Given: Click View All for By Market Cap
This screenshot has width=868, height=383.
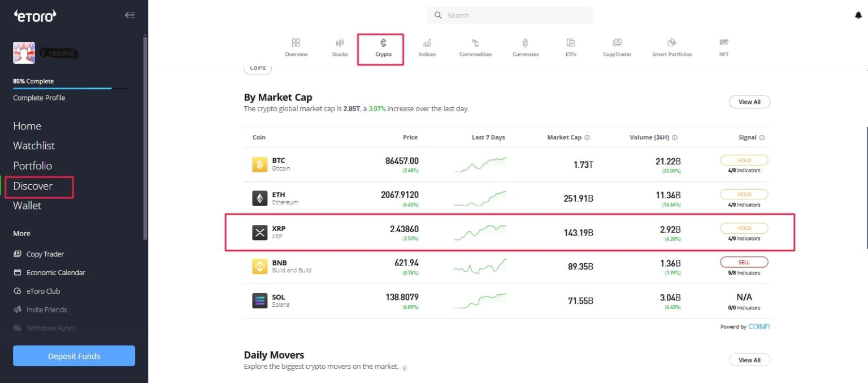Looking at the screenshot, I should 749,102.
